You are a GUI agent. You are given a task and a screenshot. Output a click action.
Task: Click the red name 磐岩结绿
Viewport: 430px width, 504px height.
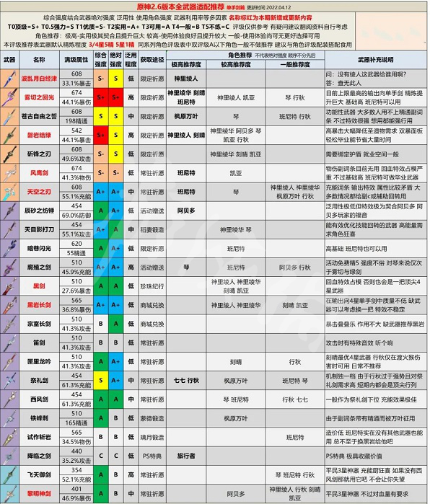coord(39,136)
